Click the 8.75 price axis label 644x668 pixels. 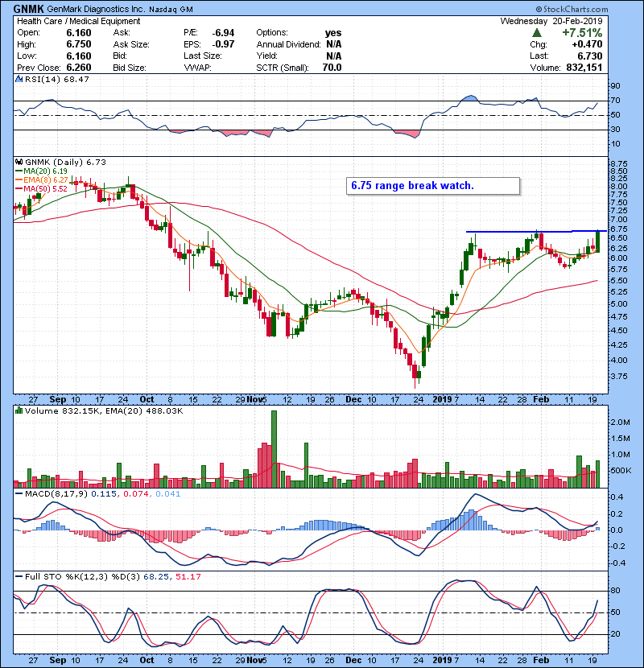(x=619, y=163)
